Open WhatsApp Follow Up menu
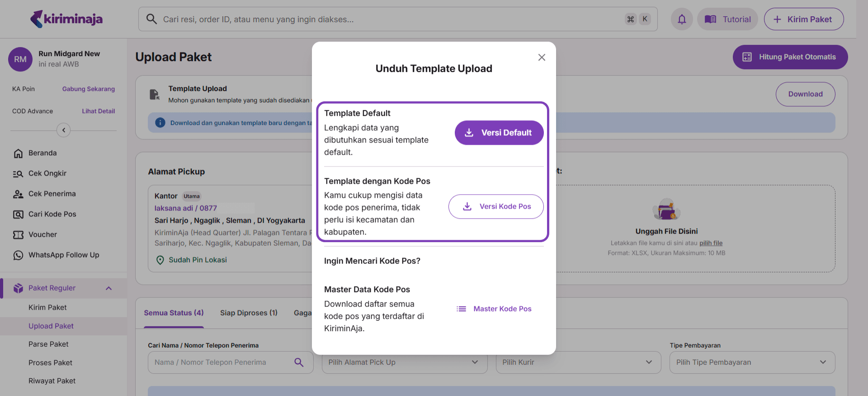868x396 pixels. (63, 255)
